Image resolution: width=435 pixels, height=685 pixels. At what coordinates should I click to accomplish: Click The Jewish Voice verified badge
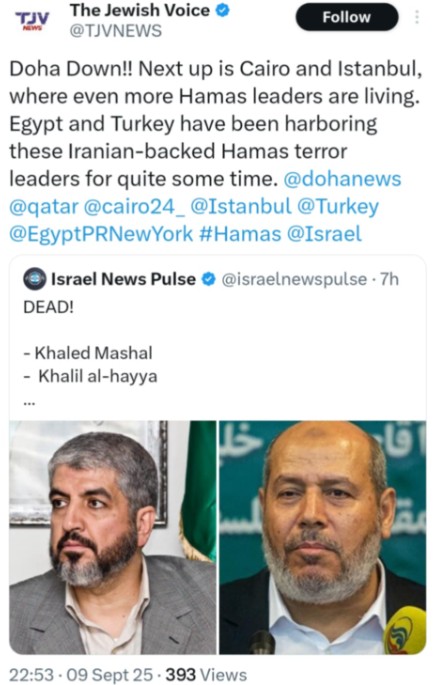[223, 10]
